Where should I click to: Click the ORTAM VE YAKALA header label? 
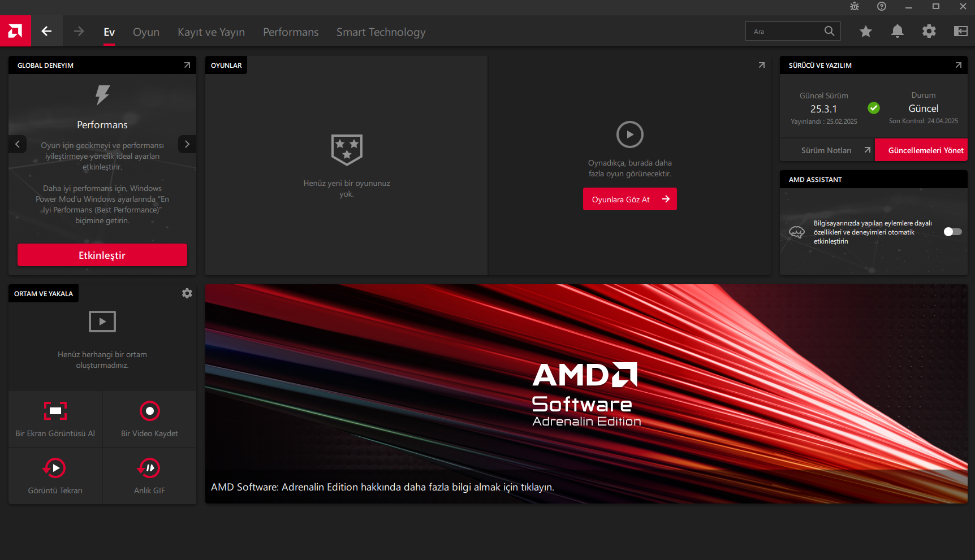pyautogui.click(x=44, y=294)
